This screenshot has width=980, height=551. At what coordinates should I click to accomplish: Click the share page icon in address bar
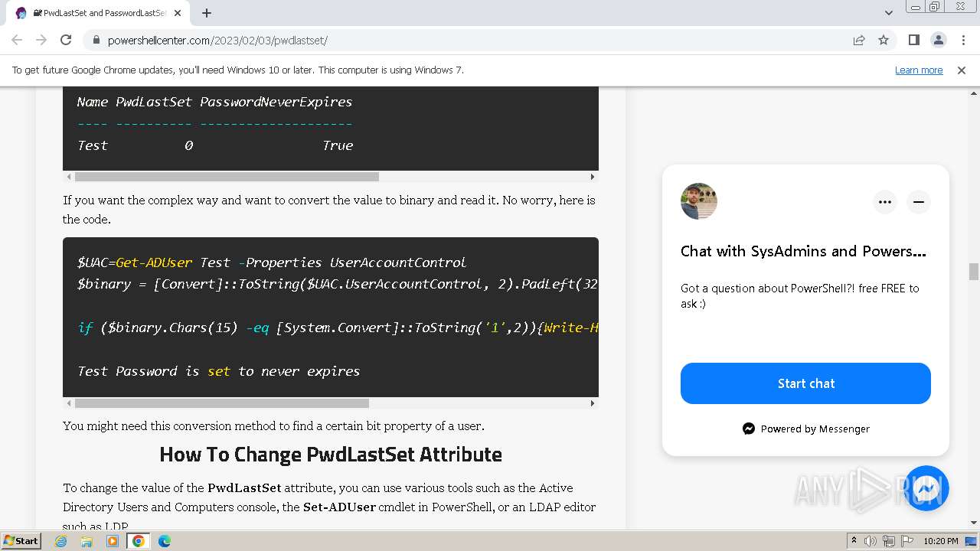pos(859,40)
